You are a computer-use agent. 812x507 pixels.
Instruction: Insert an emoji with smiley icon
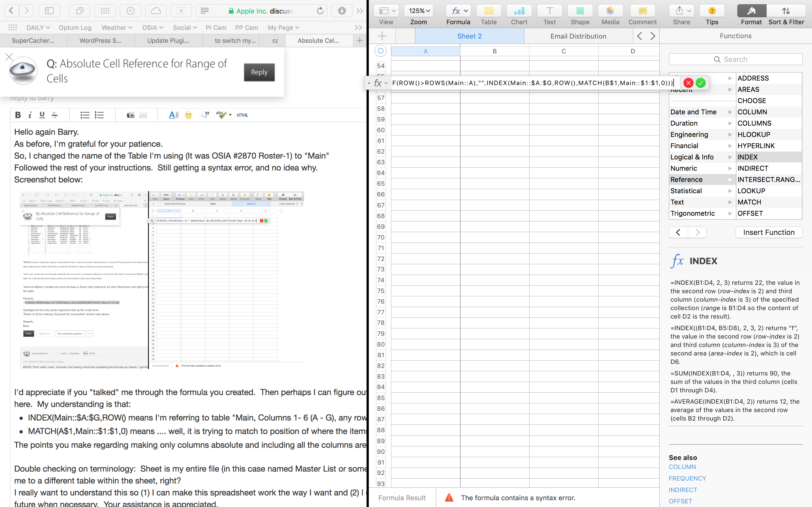coord(189,115)
